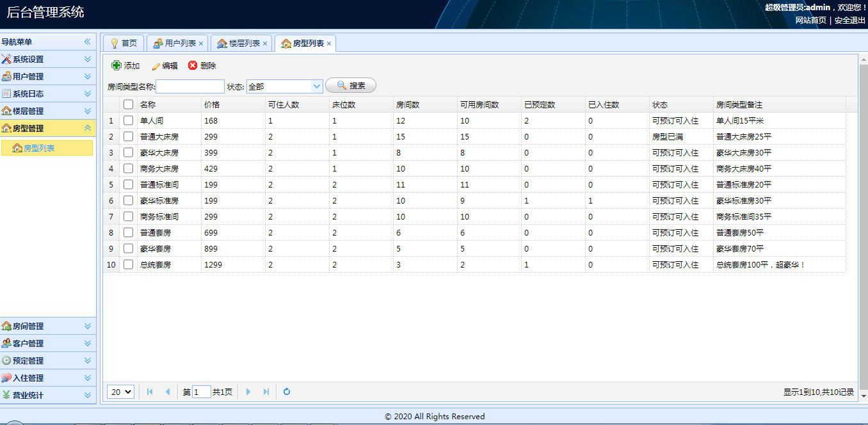The image size is (868, 425).
Task: Go to first page pagination icon
Action: coord(150,392)
